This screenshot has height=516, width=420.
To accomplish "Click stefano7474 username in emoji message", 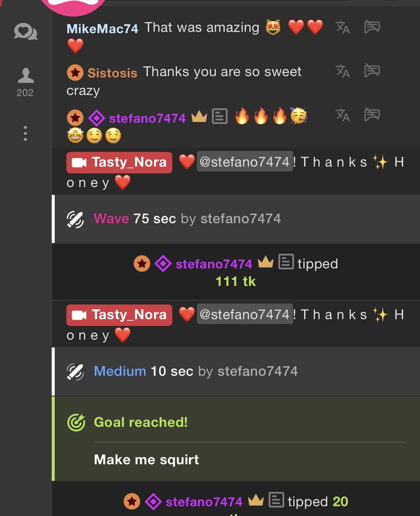I will coord(147,118).
